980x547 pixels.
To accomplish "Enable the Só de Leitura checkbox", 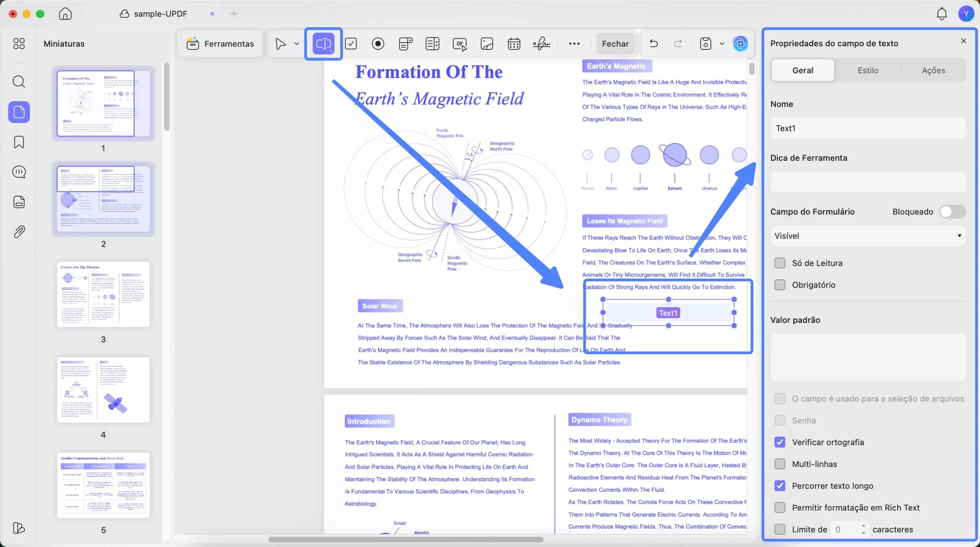I will coord(779,263).
